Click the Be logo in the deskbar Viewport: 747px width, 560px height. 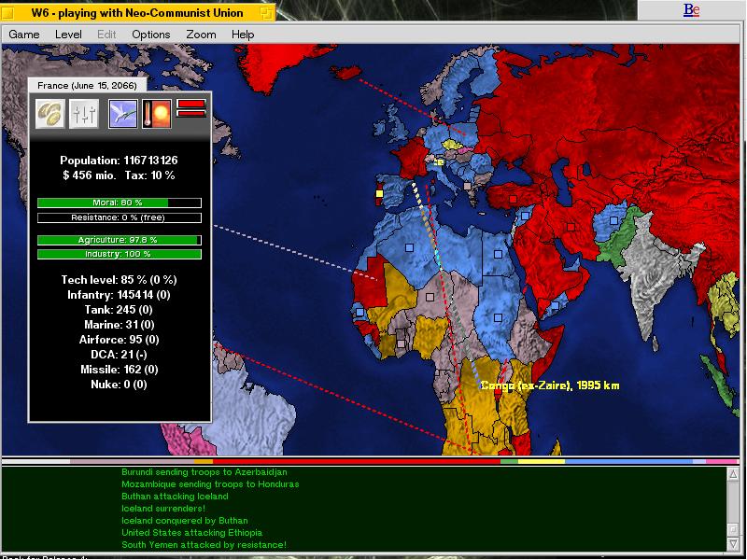point(691,9)
